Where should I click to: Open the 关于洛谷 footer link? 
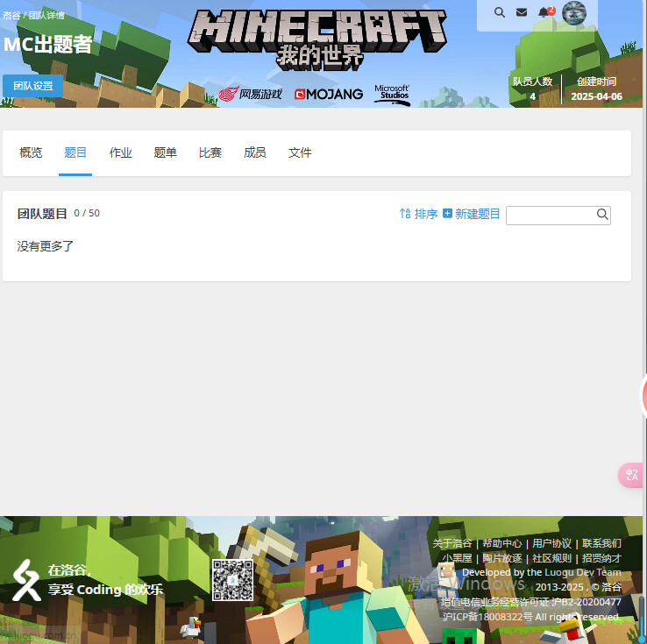click(x=452, y=543)
